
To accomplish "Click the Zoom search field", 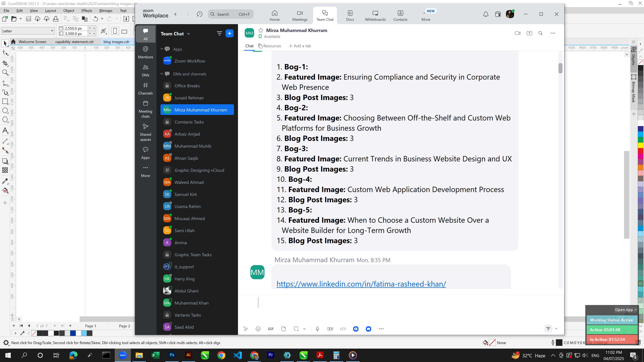I will click(230, 14).
